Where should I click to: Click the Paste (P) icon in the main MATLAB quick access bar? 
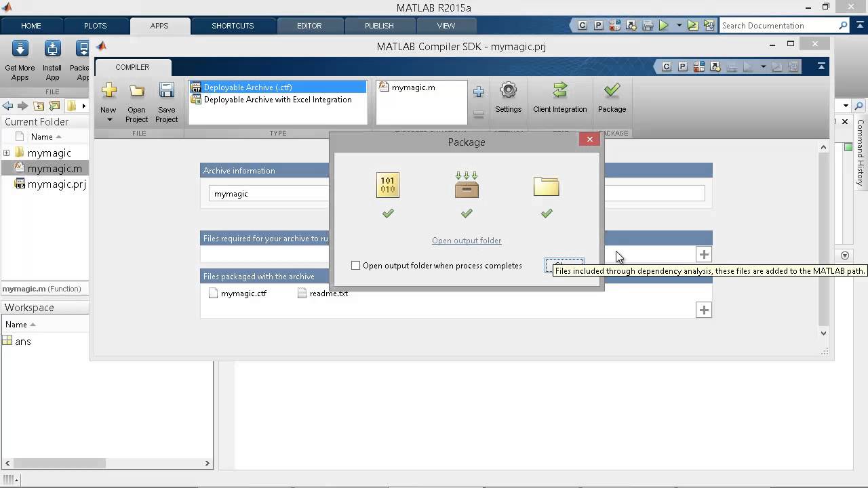coord(598,26)
